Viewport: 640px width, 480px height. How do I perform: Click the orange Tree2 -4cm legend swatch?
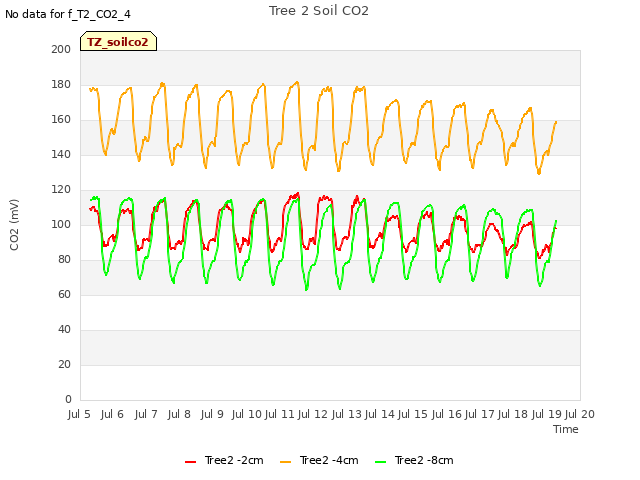[x=286, y=462]
